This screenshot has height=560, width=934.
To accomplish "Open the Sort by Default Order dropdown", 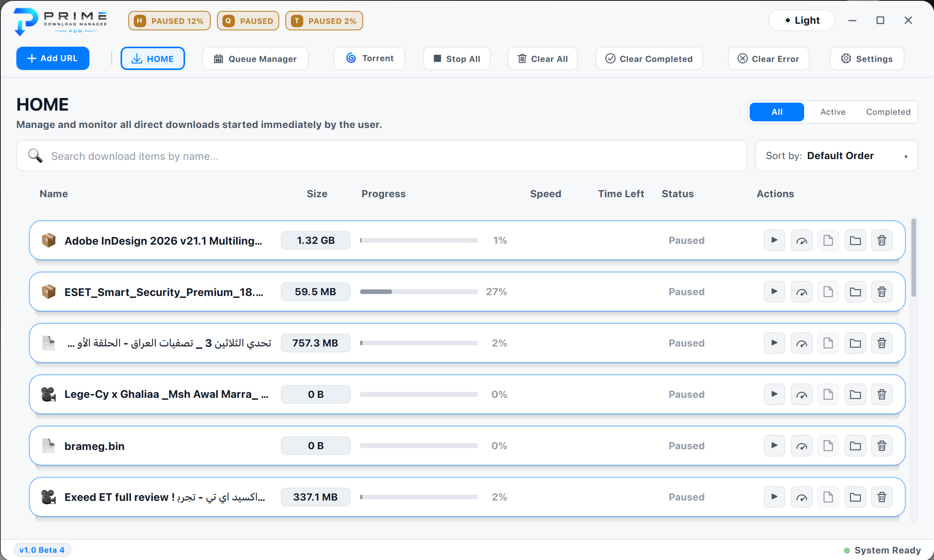I will click(836, 156).
